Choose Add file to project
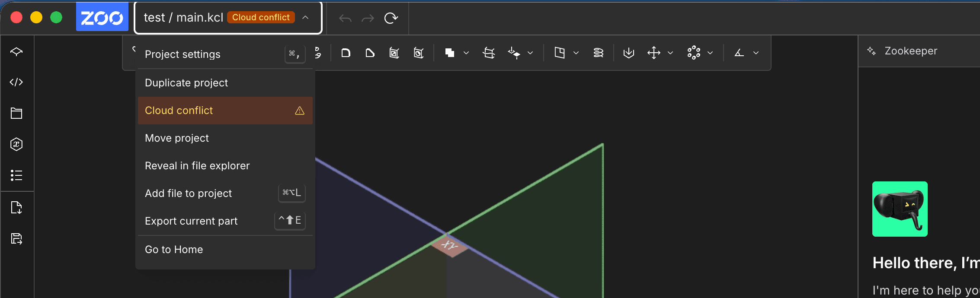980x298 pixels. 225,193
